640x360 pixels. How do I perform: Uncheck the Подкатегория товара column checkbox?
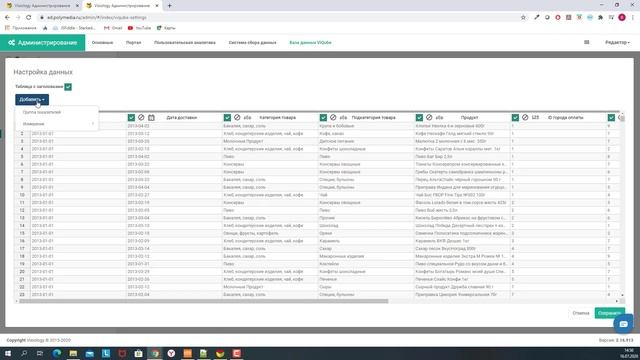[323, 118]
